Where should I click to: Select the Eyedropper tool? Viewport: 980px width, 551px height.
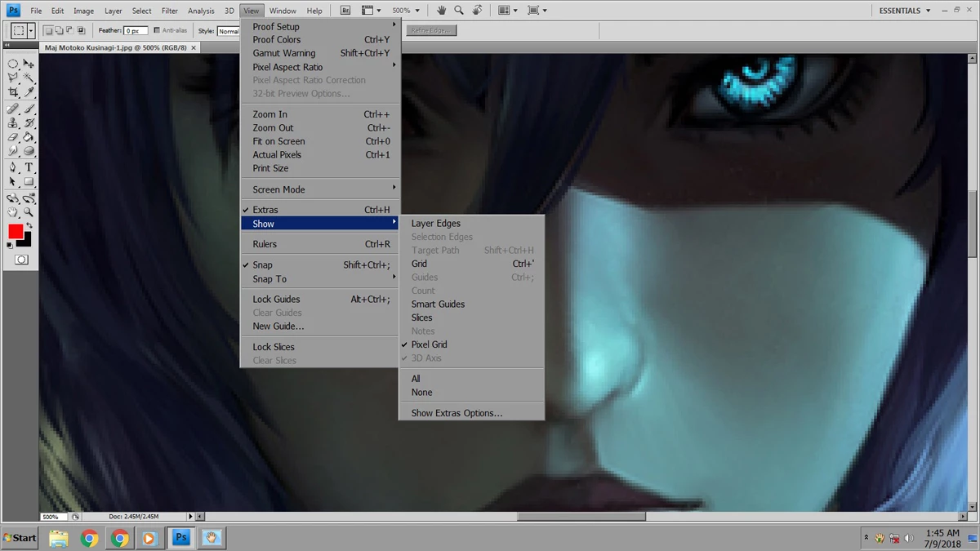click(x=29, y=92)
